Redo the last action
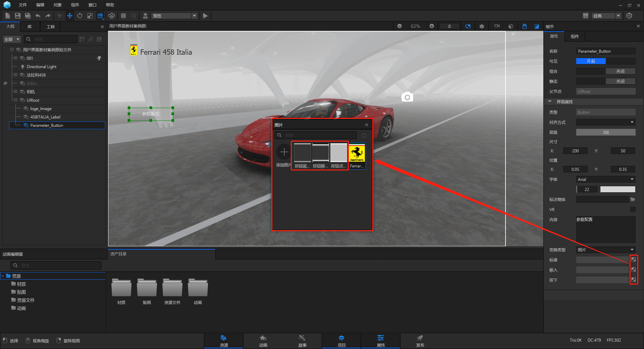The image size is (644, 349). pos(48,16)
